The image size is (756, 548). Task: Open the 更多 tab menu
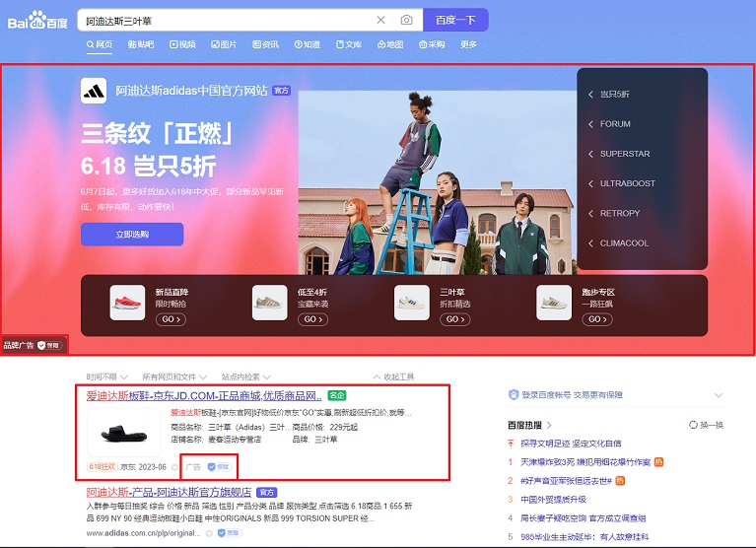(x=468, y=44)
